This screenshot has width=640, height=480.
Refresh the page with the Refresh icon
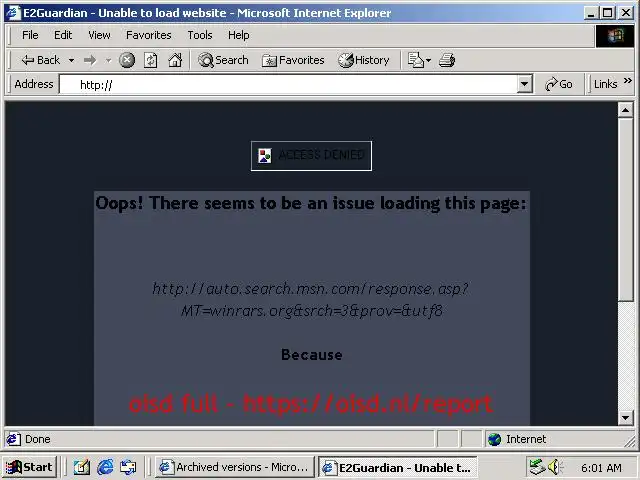click(151, 60)
